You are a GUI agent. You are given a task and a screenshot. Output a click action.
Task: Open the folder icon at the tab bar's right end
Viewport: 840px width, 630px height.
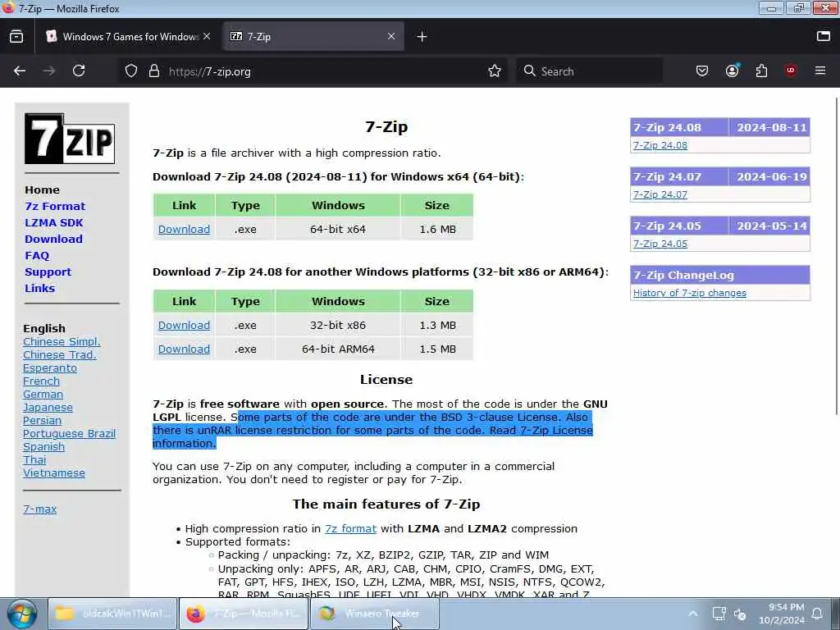click(x=824, y=36)
